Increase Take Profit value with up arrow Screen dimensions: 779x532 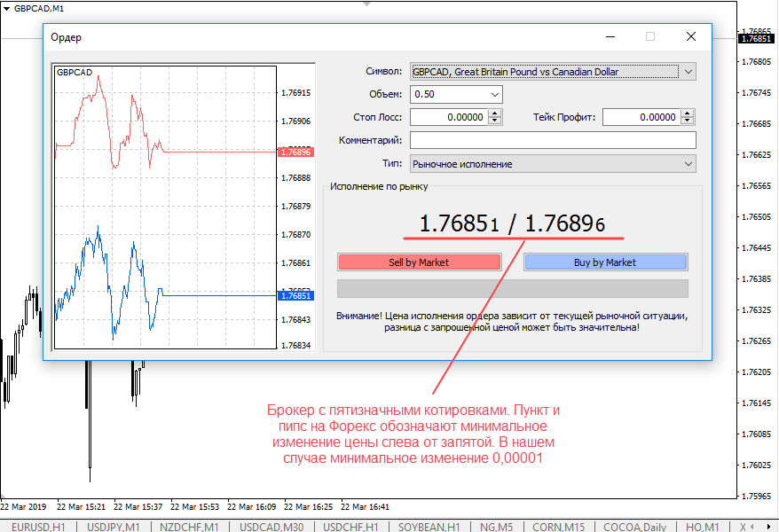pyautogui.click(x=688, y=113)
